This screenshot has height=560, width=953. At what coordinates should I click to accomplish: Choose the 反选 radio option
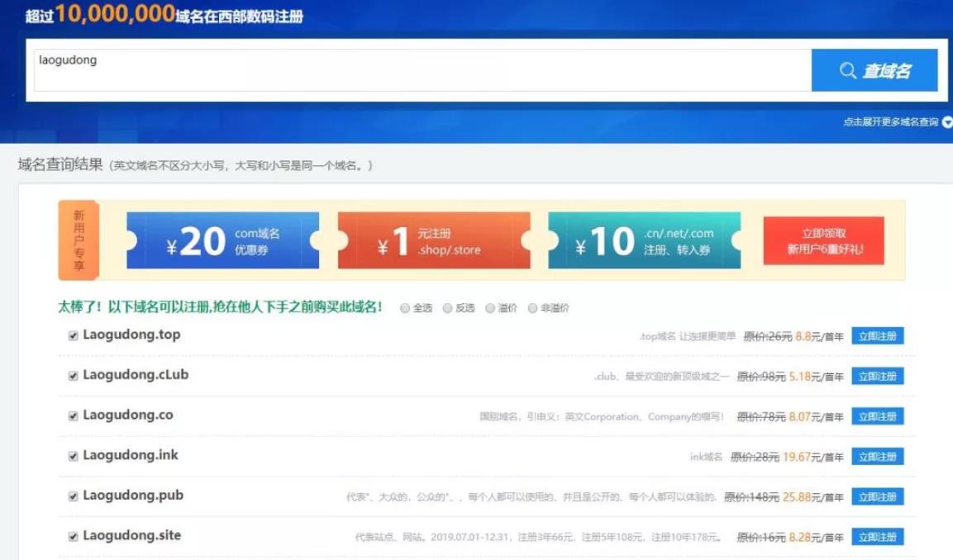pyautogui.click(x=448, y=308)
